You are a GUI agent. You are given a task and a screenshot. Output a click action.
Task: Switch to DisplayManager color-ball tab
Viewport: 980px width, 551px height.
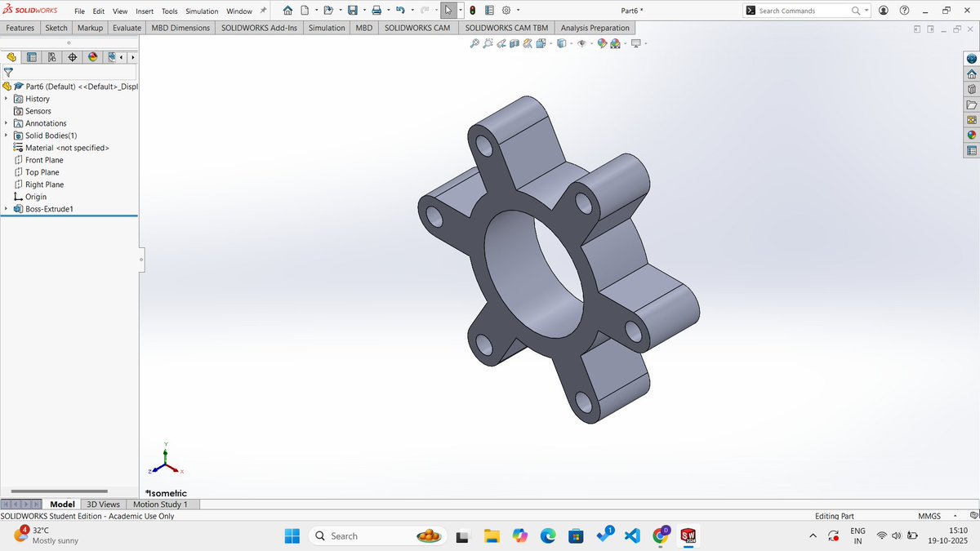pos(92,57)
